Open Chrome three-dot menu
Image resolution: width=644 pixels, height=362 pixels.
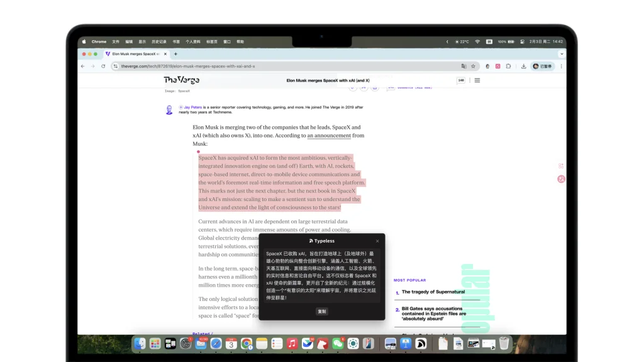pyautogui.click(x=562, y=66)
